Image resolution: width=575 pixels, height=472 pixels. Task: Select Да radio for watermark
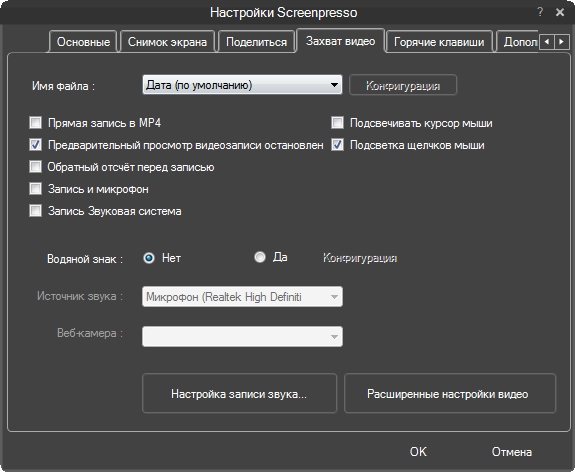click(260, 257)
